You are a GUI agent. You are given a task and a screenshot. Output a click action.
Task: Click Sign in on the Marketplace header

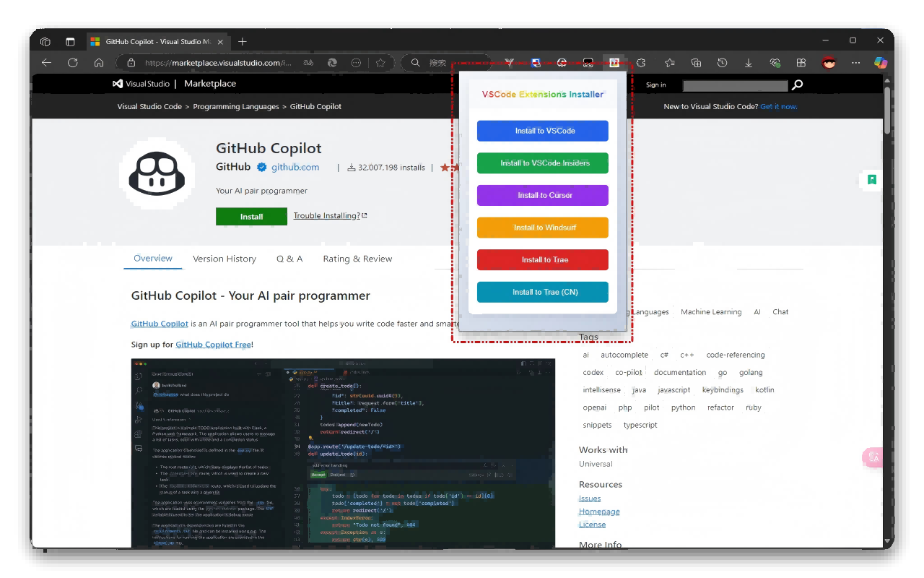[655, 85]
